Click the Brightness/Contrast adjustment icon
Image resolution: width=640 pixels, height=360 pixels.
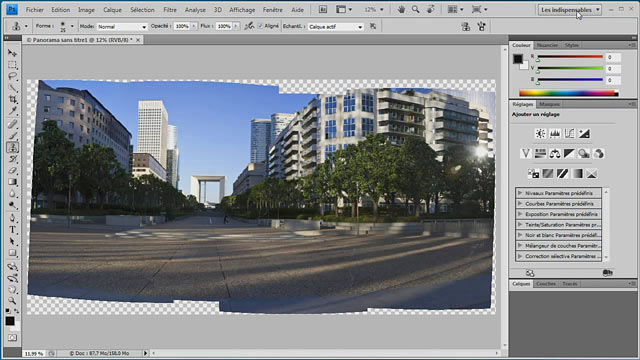540,133
